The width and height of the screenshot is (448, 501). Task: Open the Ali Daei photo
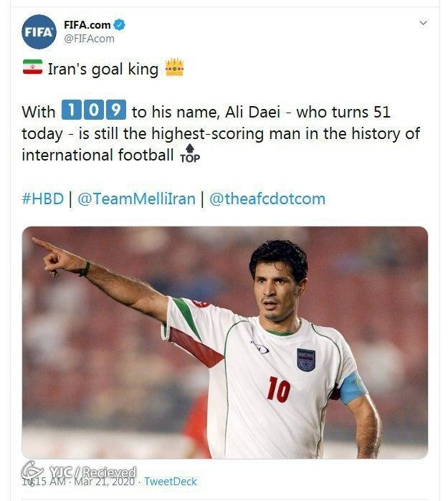(224, 342)
